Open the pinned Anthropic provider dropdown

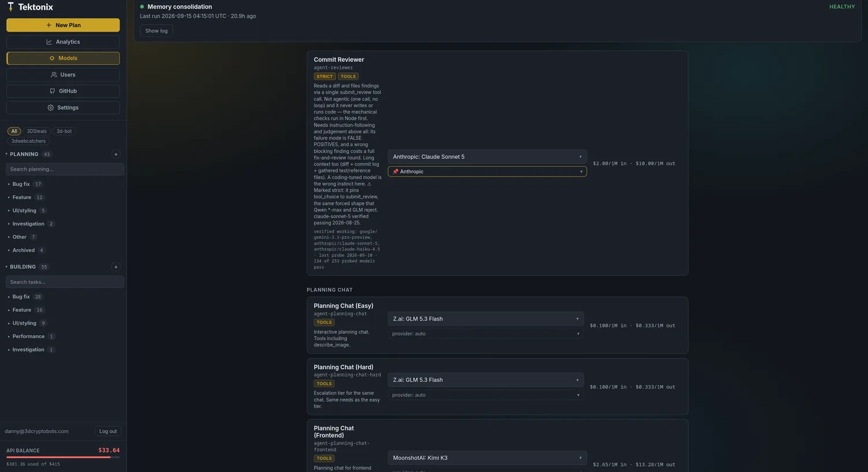487,172
